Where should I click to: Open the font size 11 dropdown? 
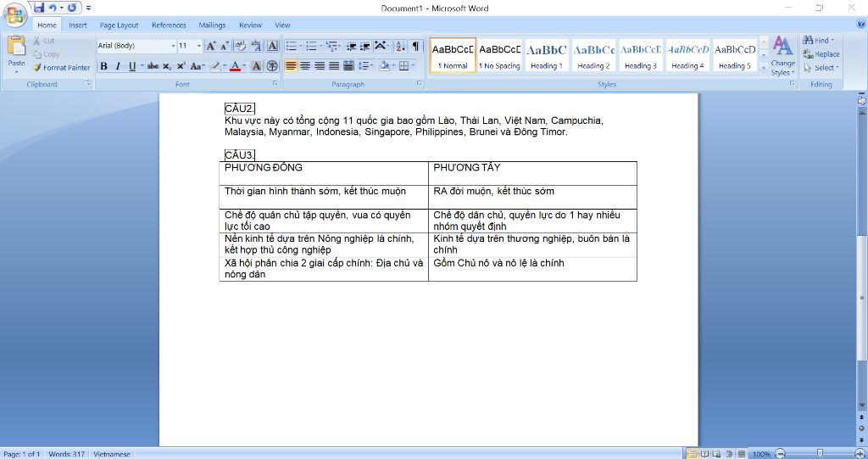click(x=198, y=46)
